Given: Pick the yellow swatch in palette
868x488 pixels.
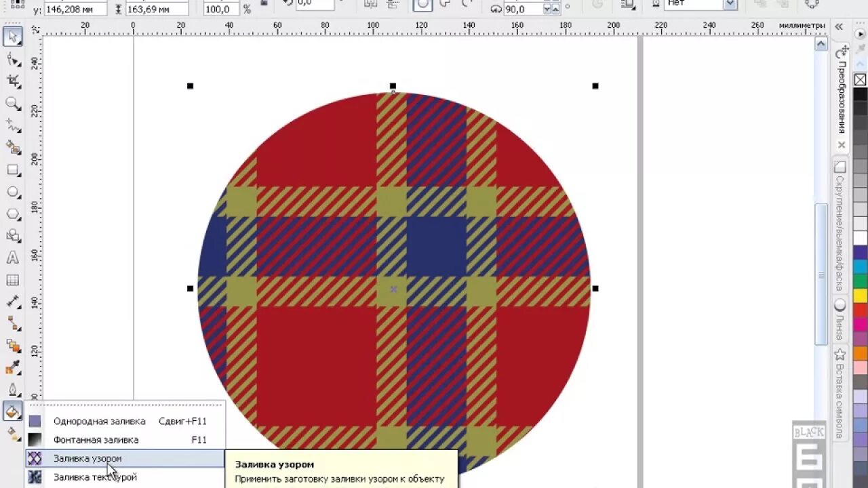Looking at the screenshot, I should click(860, 296).
